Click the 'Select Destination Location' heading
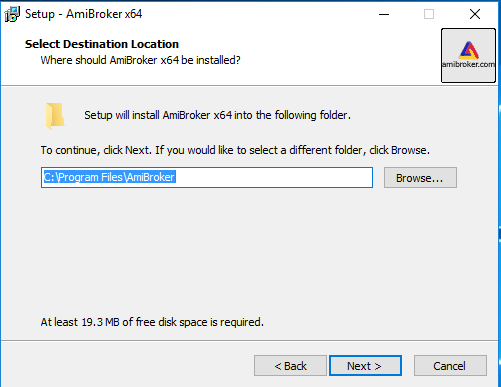501x387 pixels. (102, 44)
